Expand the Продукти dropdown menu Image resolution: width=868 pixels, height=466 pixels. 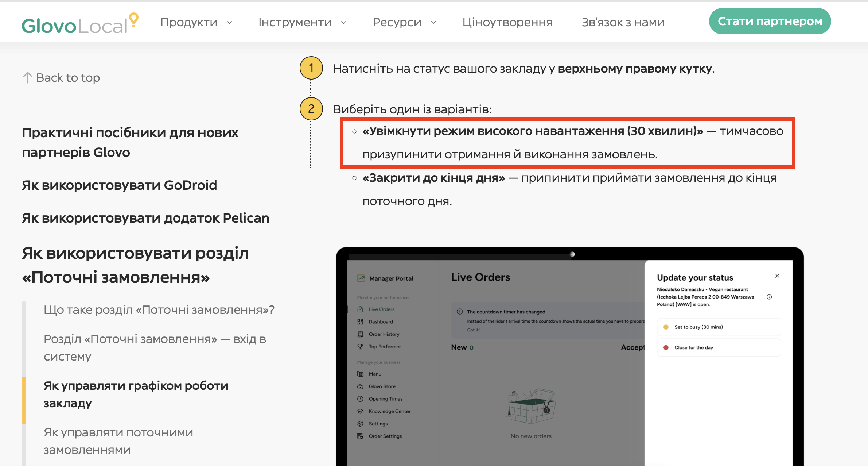[x=196, y=22]
